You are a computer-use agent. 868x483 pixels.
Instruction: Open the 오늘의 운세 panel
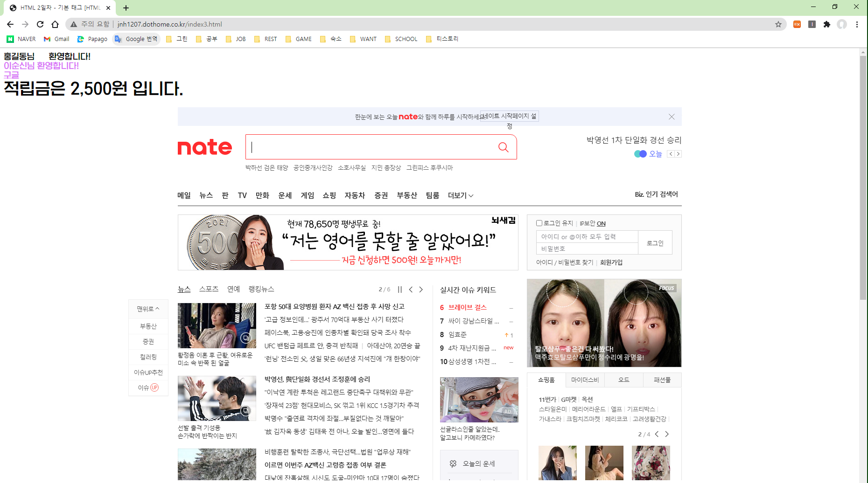(x=479, y=464)
